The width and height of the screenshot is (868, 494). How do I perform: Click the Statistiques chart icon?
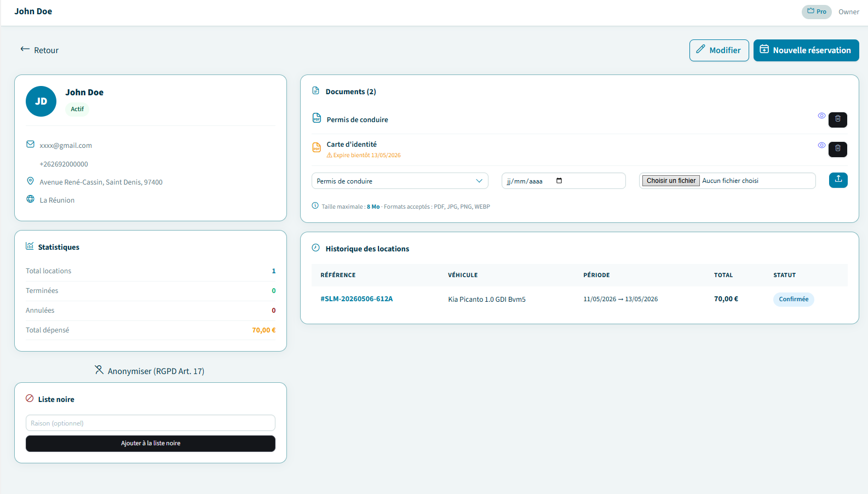click(30, 246)
